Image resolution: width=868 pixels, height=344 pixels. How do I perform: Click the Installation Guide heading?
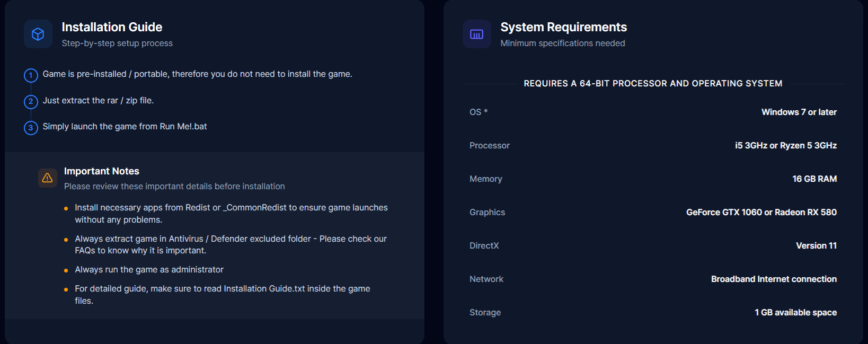(112, 27)
